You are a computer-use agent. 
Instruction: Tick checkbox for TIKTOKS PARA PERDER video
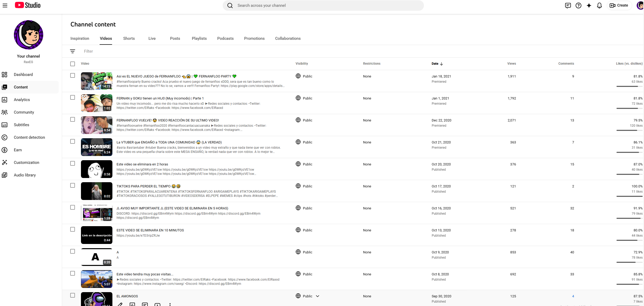(73, 185)
